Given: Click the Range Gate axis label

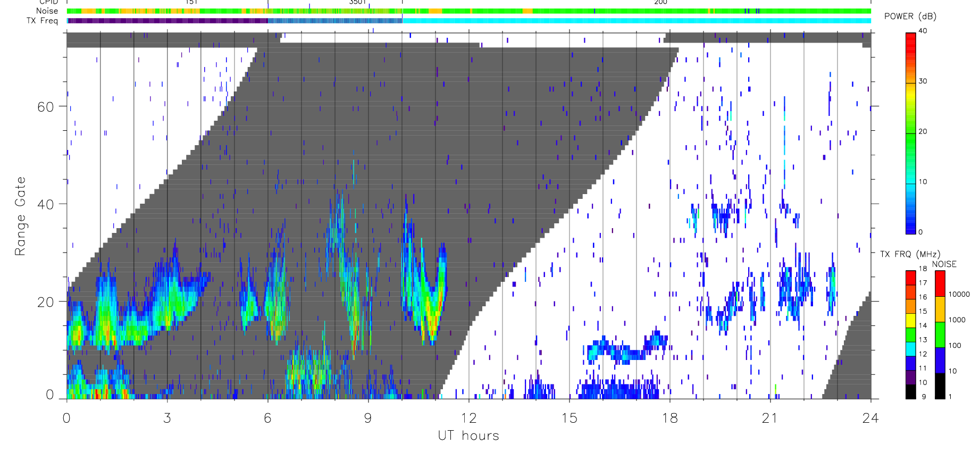Looking at the screenshot, I should [20, 216].
